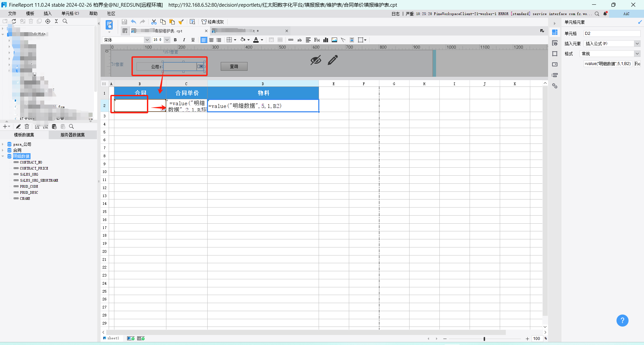This screenshot has width=644, height=345.
Task: Click the 查询 query button
Action: 234,66
